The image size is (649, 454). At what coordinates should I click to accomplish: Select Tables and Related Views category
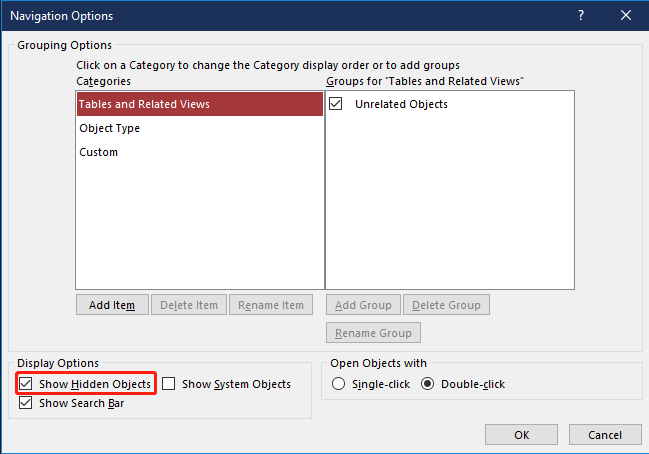pyautogui.click(x=200, y=104)
